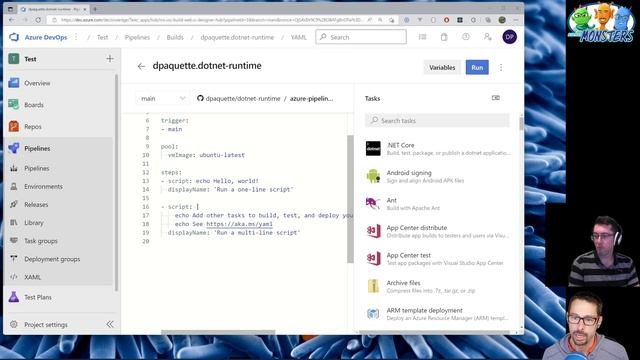Image resolution: width=640 pixels, height=360 pixels.
Task: Select the ARM template deployment task icon
Action: pos(373,313)
